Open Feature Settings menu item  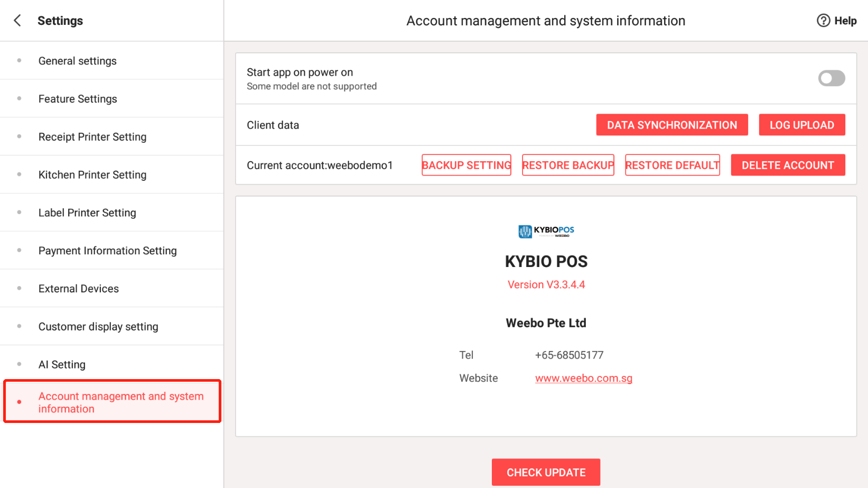112,99
